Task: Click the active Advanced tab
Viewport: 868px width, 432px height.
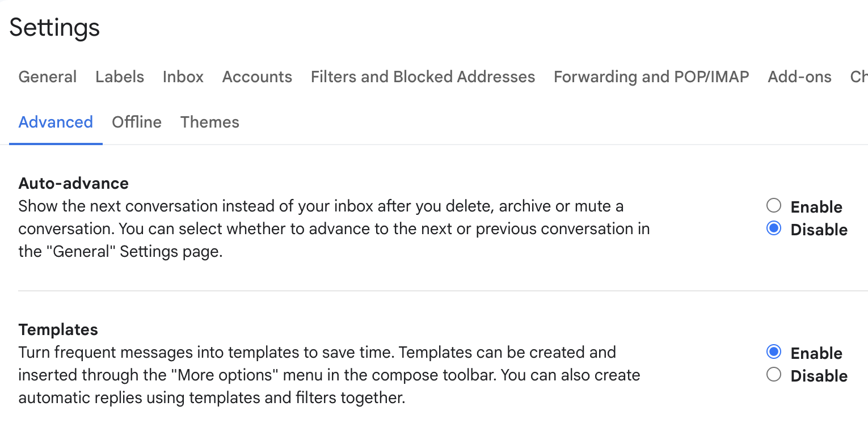Action: click(x=56, y=122)
